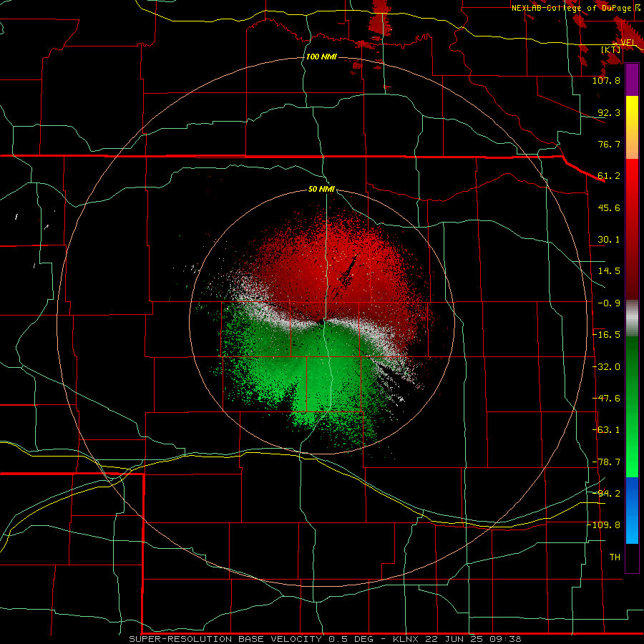This screenshot has height=644, width=644.
Task: Click the 61.2 legend value
Action: click(x=609, y=176)
